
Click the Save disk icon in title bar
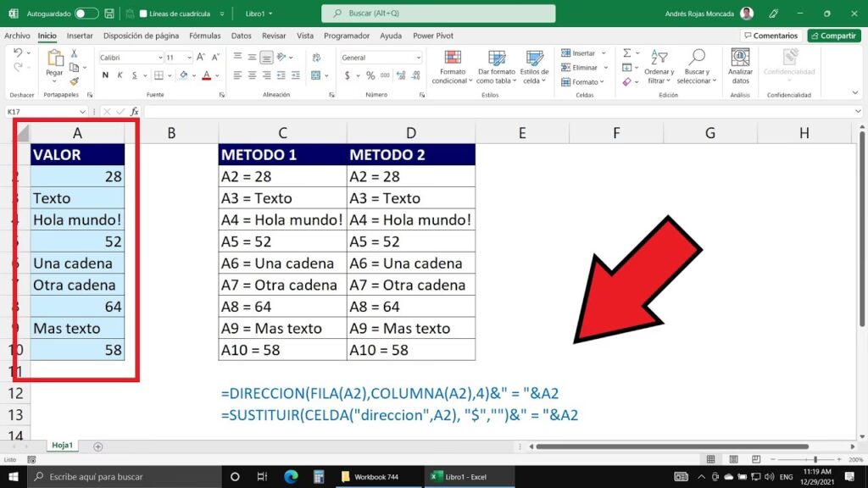click(x=109, y=14)
